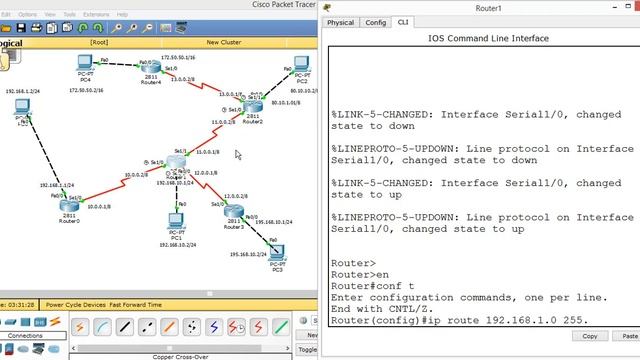Image resolution: width=640 pixels, height=360 pixels.
Task: Select Serial DTE cable
Action: 258,327
